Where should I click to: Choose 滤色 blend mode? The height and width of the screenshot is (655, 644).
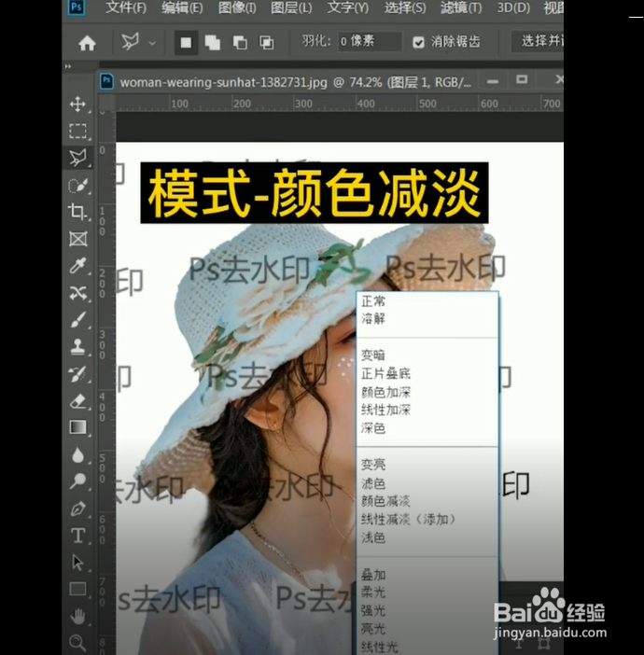click(373, 483)
